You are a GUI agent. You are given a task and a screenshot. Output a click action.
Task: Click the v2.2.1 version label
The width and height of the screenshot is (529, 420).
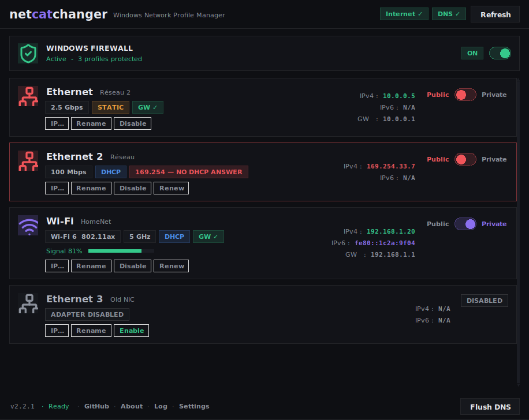click(23, 406)
